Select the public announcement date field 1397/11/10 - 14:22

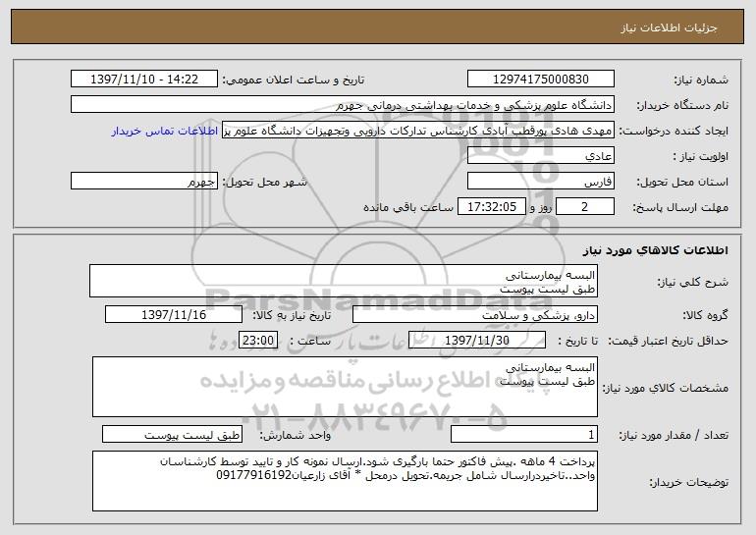point(144,80)
